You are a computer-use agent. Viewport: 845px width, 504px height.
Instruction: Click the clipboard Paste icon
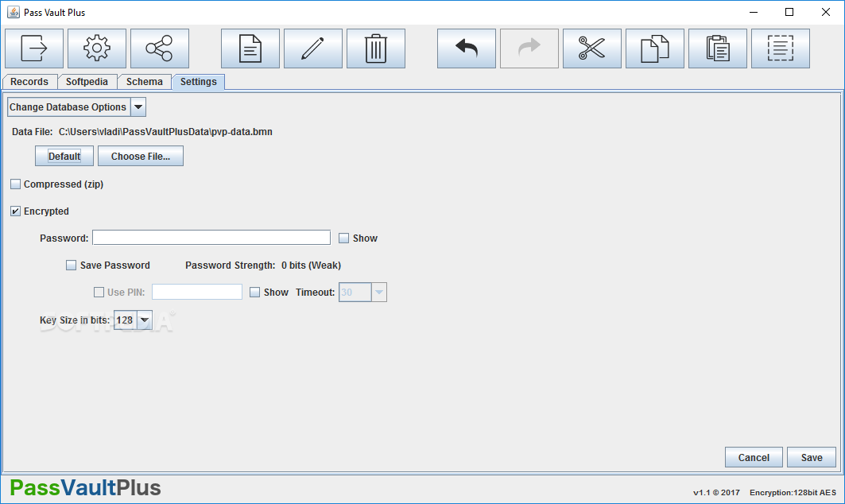click(718, 48)
